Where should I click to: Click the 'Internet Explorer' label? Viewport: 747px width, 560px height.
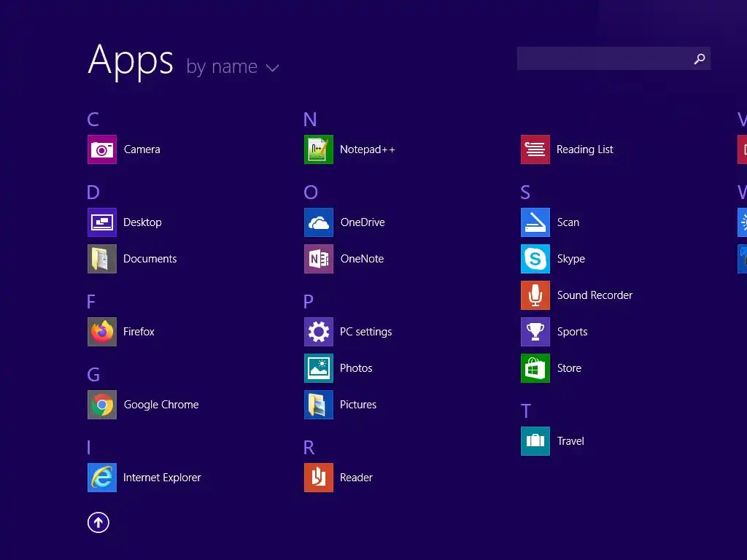coord(162,478)
